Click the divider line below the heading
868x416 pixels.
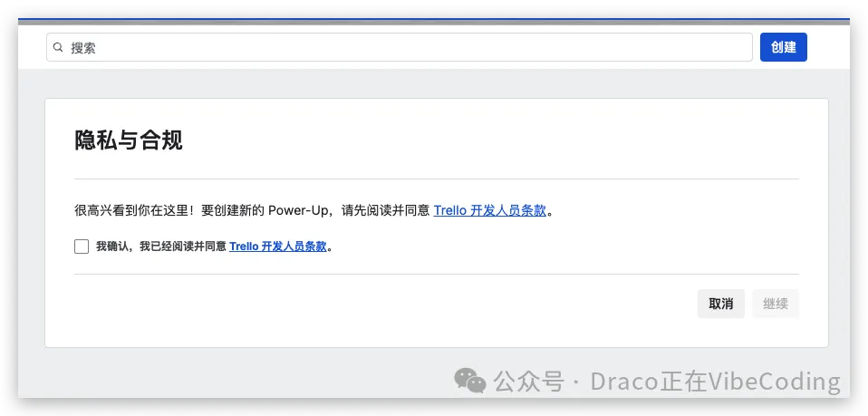click(437, 179)
